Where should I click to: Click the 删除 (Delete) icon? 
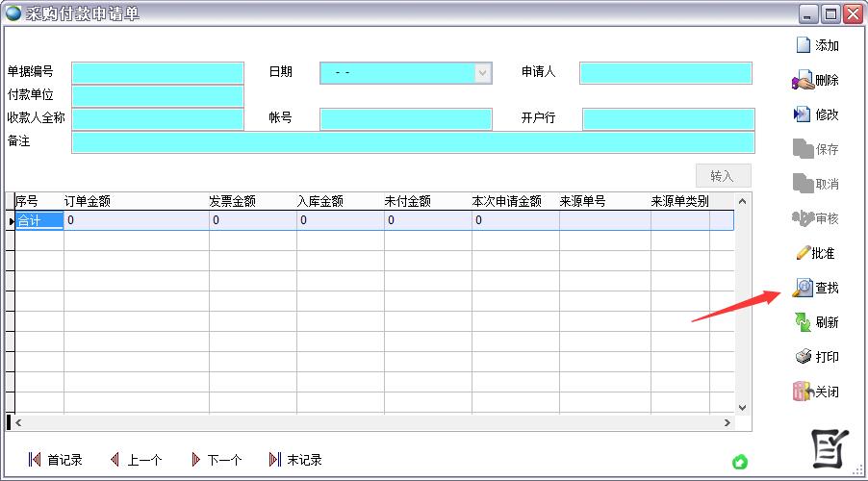click(x=803, y=81)
